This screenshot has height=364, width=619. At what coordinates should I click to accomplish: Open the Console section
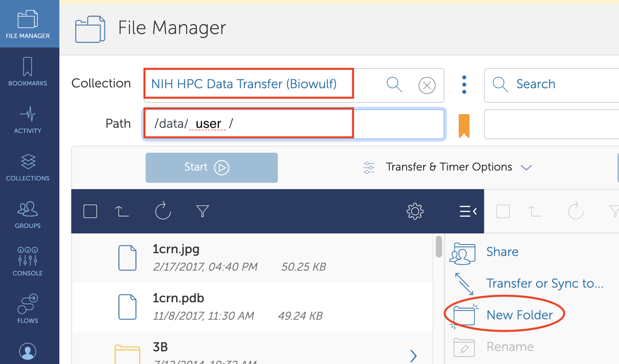(x=28, y=262)
